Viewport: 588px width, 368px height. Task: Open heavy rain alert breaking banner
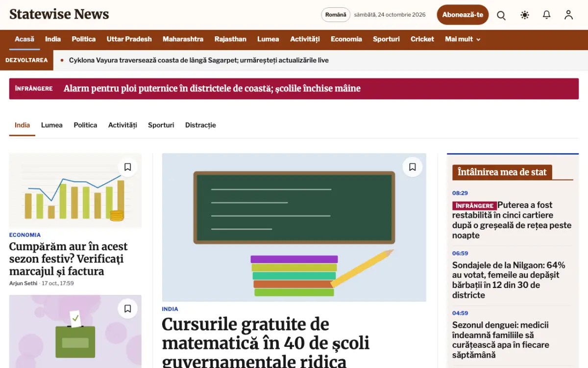point(294,89)
